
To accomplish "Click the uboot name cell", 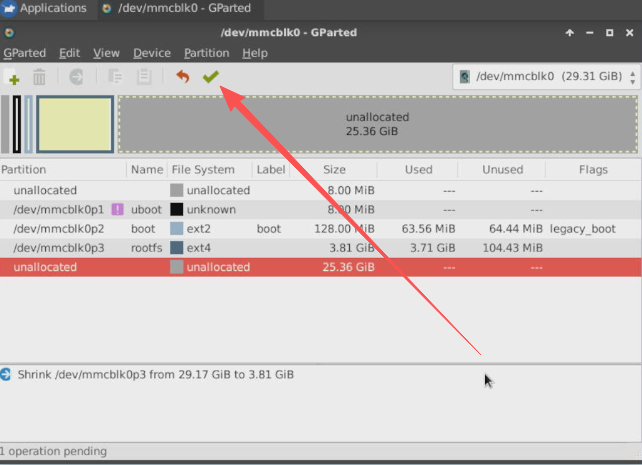I will pyautogui.click(x=146, y=210).
